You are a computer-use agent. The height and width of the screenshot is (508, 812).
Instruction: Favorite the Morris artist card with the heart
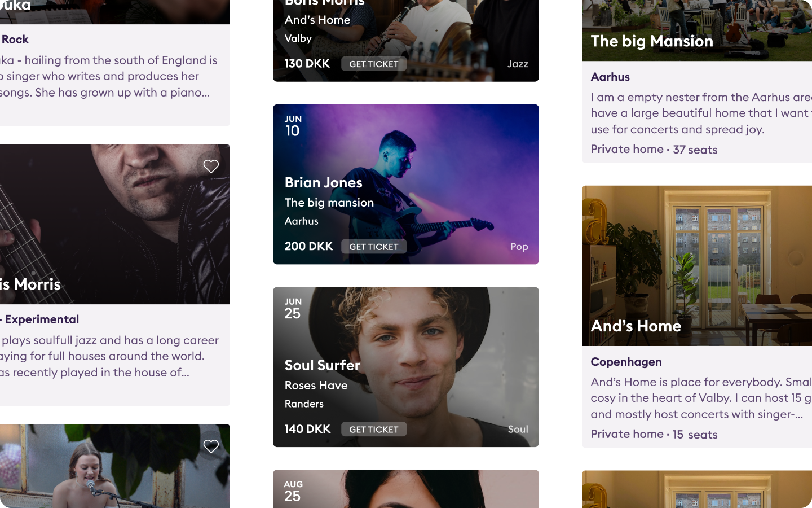211,166
